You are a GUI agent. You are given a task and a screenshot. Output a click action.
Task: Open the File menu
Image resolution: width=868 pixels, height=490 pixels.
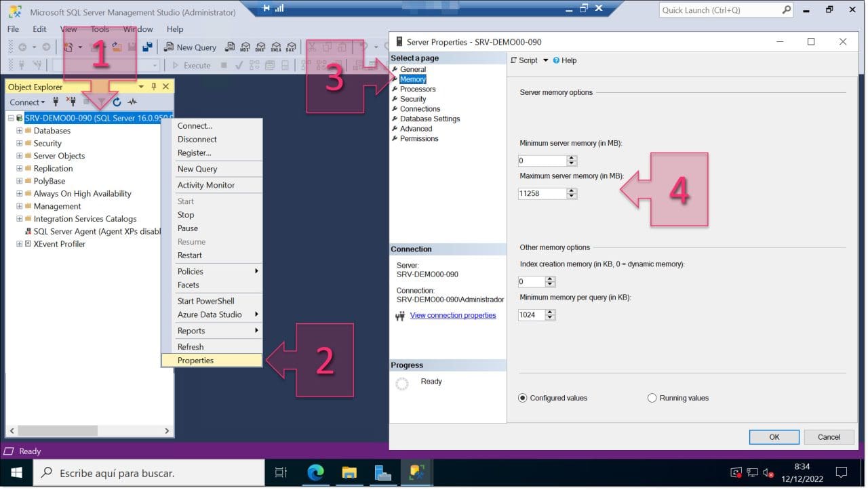[x=13, y=29]
